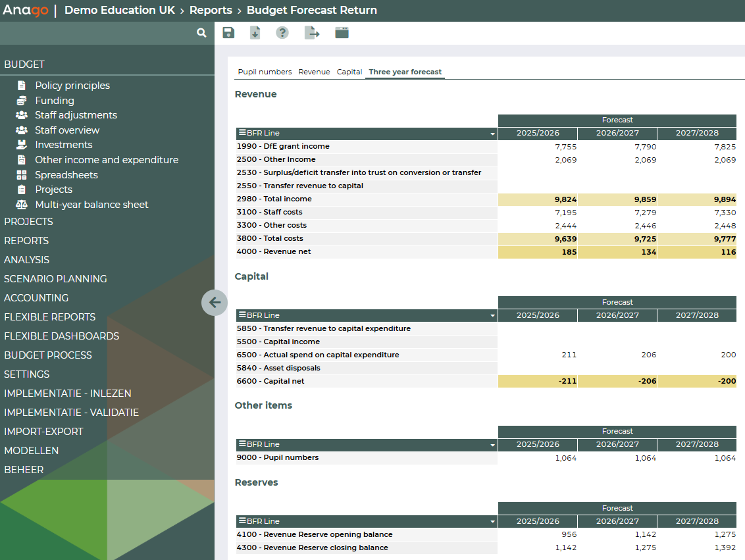
Task: Click the download document icon
Action: click(255, 33)
